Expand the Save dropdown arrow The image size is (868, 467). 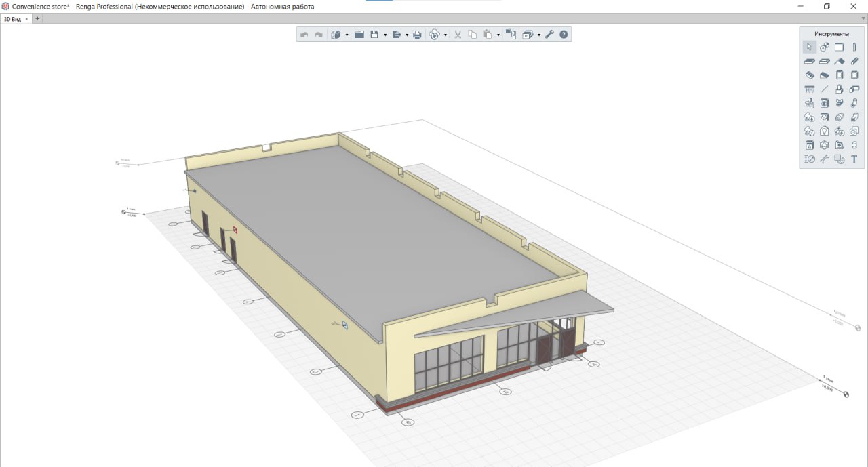(x=384, y=35)
